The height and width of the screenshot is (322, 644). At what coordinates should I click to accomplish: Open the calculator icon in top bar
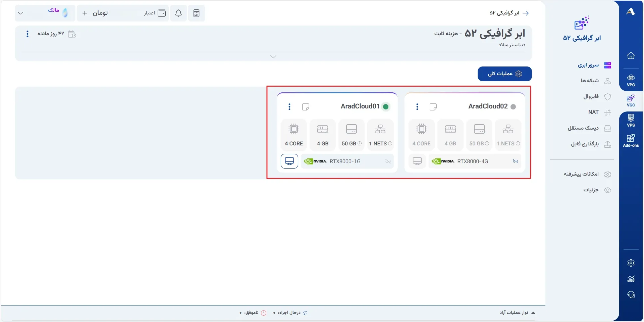pos(197,13)
